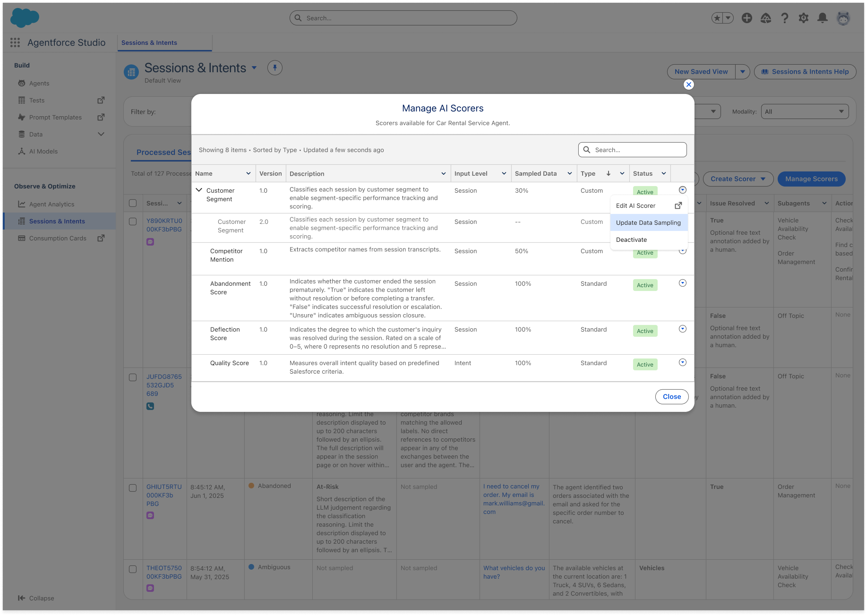Choose Deactivate from the row menu
This screenshot has width=867, height=616.
[x=649, y=240]
